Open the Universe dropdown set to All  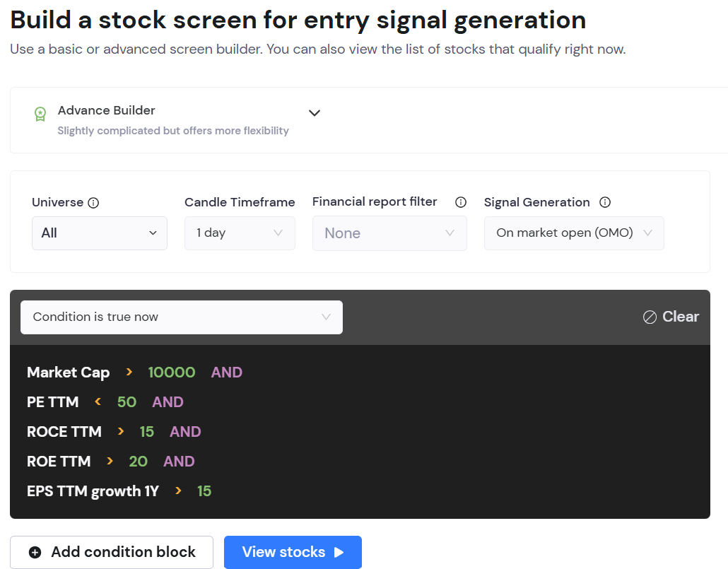(100, 233)
